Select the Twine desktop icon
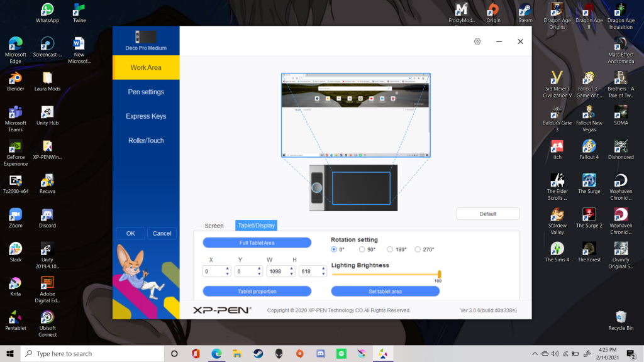This screenshot has width=644, height=362. tap(79, 13)
